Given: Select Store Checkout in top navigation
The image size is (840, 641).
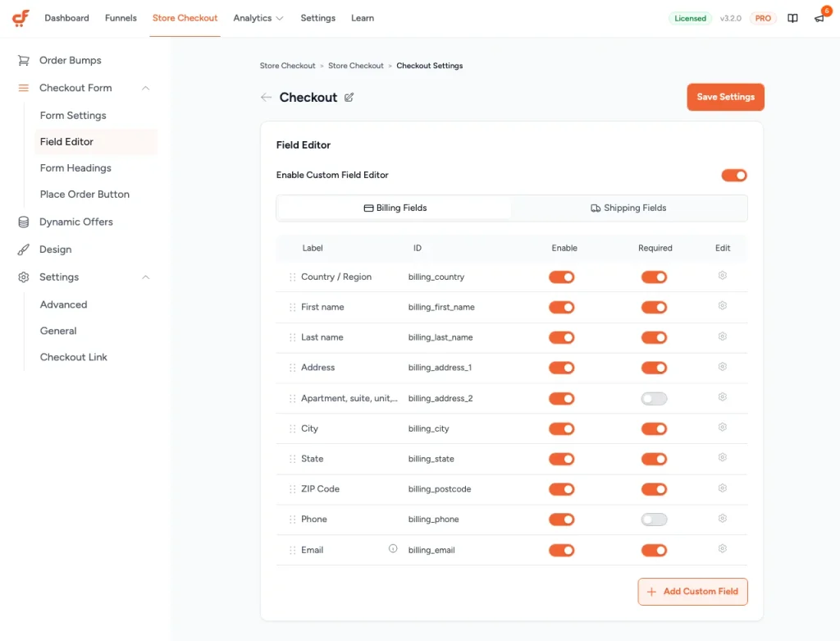Looking at the screenshot, I should tap(185, 18).
